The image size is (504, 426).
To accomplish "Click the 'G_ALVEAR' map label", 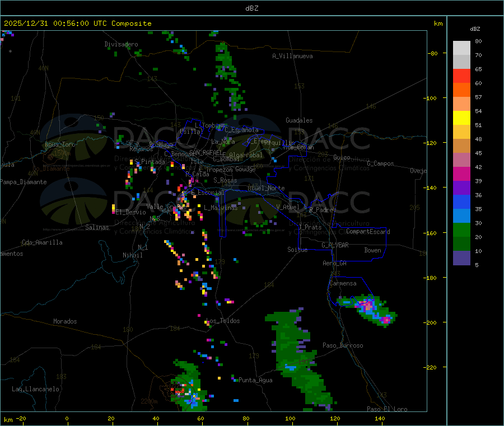I will tap(335, 245).
